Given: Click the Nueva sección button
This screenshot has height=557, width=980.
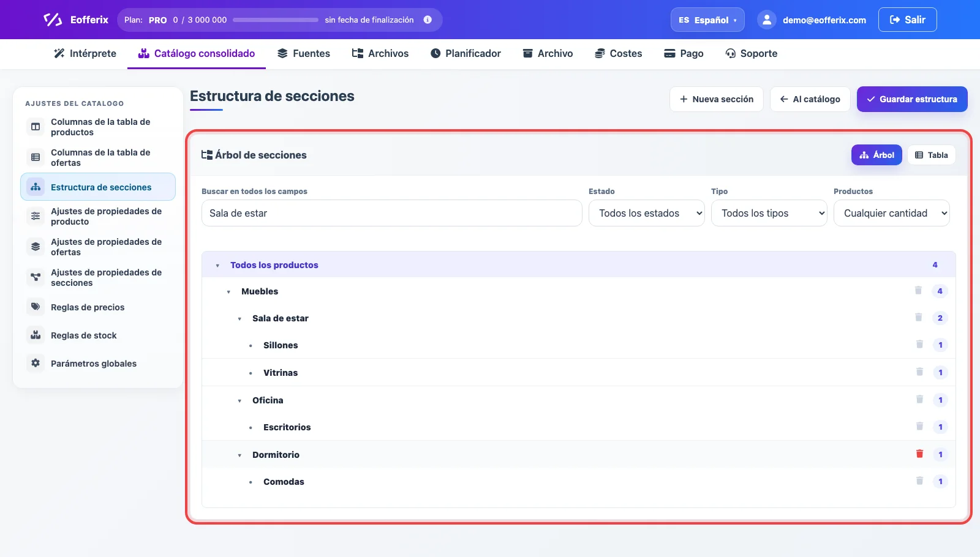Looking at the screenshot, I should pos(717,99).
